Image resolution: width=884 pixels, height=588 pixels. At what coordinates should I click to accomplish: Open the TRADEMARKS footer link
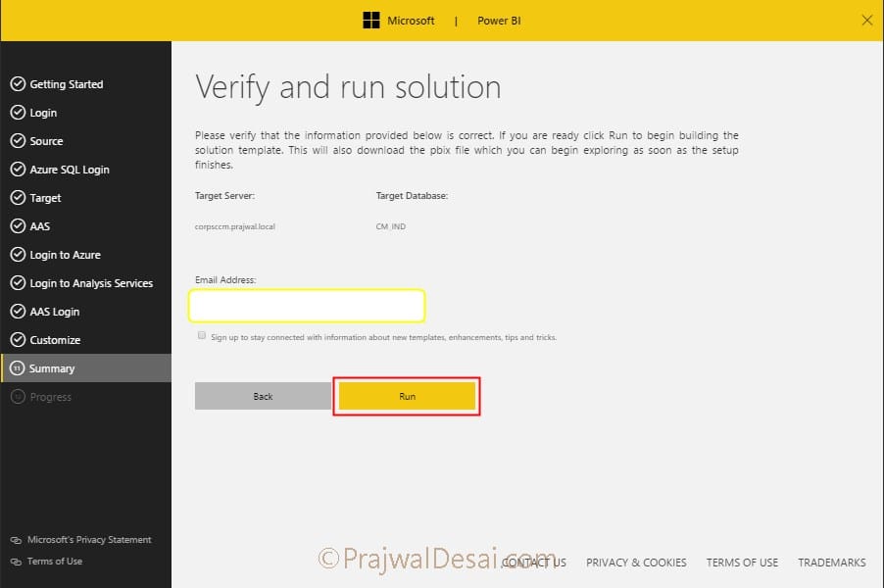pyautogui.click(x=832, y=563)
